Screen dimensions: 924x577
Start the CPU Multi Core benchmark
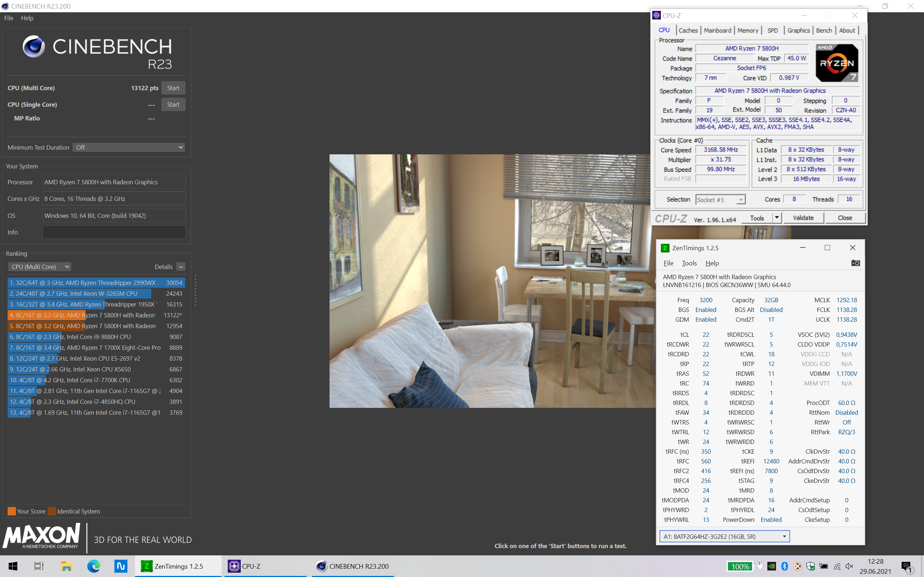click(x=173, y=87)
